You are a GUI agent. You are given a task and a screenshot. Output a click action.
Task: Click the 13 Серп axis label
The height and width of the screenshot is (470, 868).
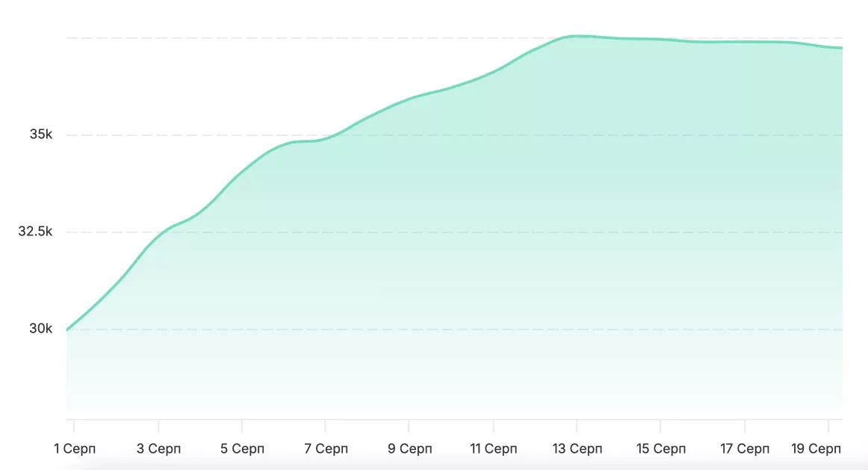[577, 448]
